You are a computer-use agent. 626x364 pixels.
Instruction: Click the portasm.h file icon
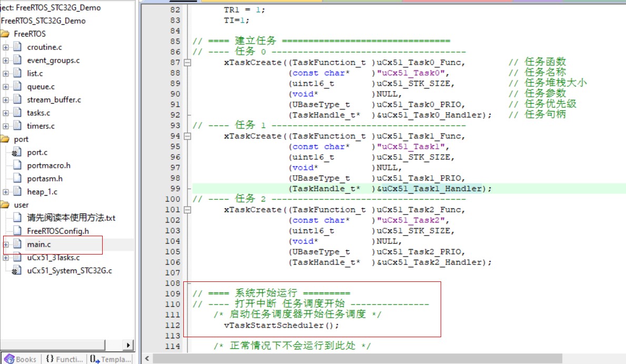(17, 179)
